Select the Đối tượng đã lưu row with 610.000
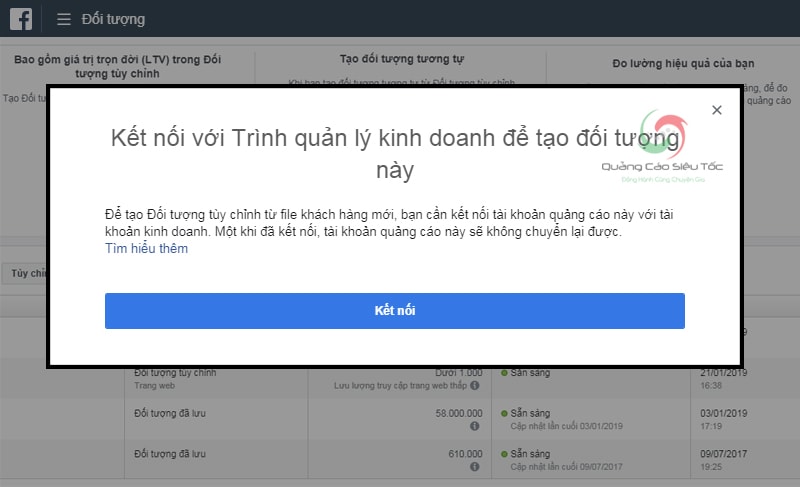The image size is (800, 487). click(x=400, y=459)
